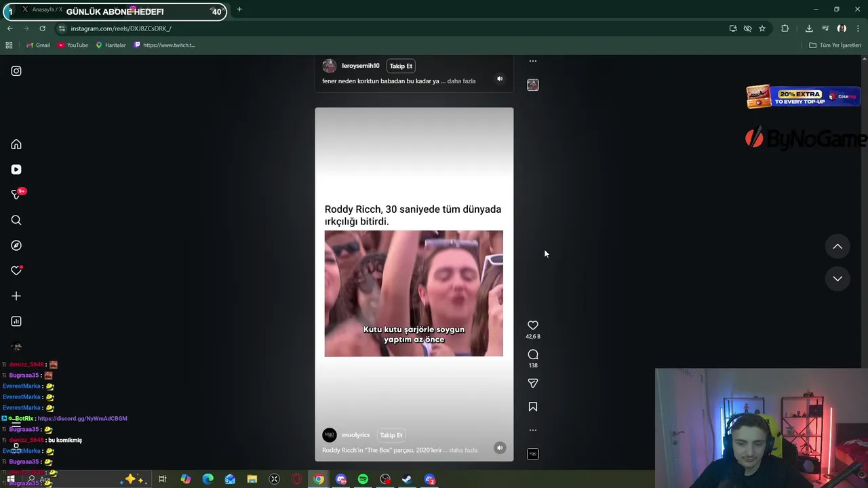The width and height of the screenshot is (868, 488).
Task: Open audio thumbnail of the muolyrics reel
Action: (533, 454)
